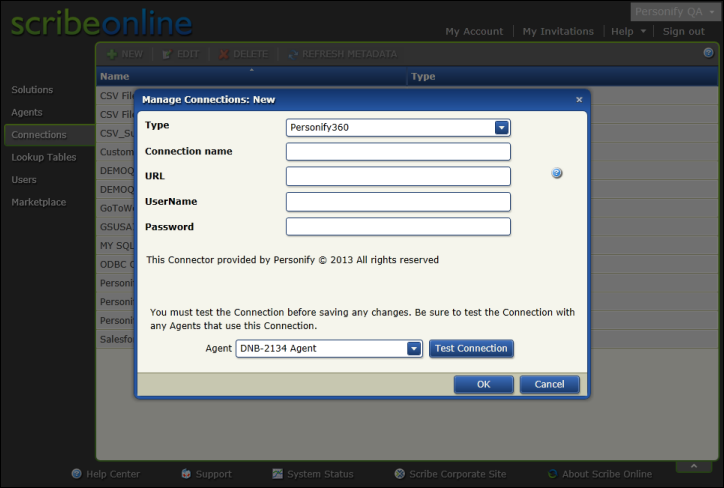Screen dimensions: 724x488
Task: Select the Custom row in list
Action: [x=407, y=152]
